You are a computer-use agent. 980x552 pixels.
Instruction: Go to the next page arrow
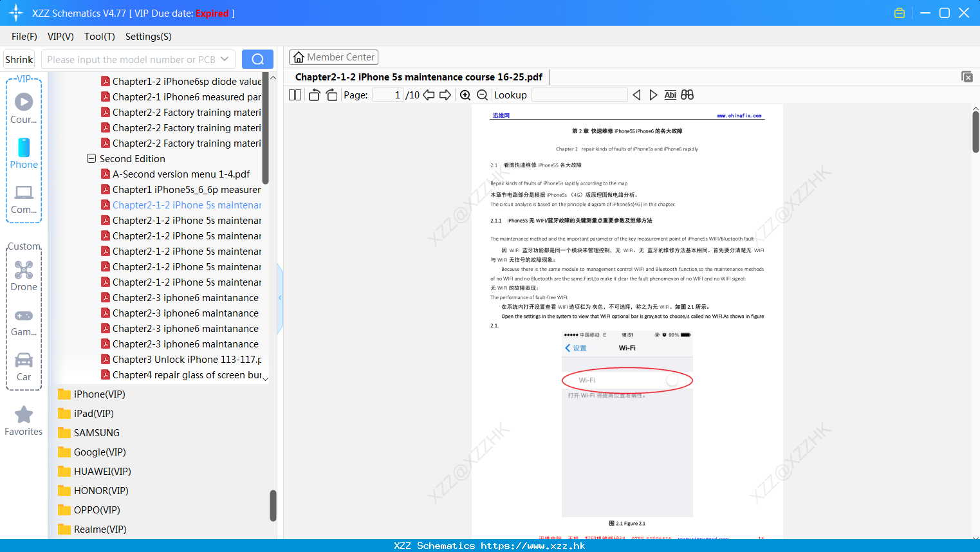coord(445,95)
